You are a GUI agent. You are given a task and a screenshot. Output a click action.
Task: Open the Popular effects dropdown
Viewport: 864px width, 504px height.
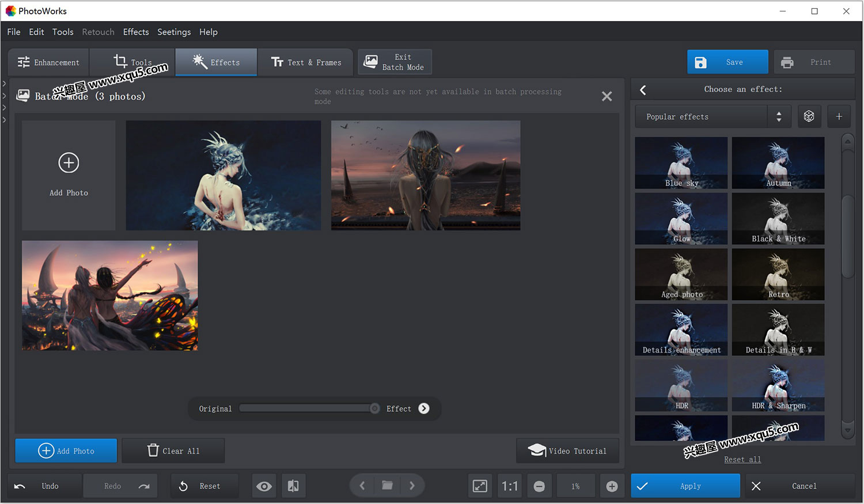712,116
